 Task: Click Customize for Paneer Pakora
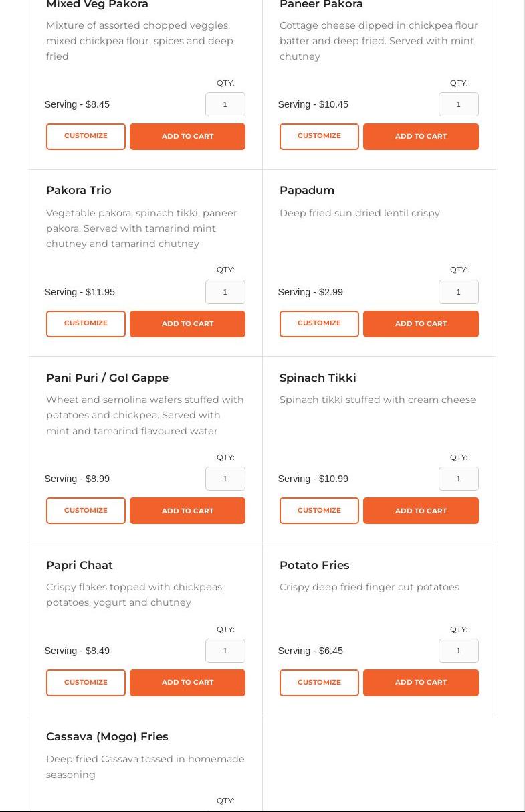coord(319,137)
